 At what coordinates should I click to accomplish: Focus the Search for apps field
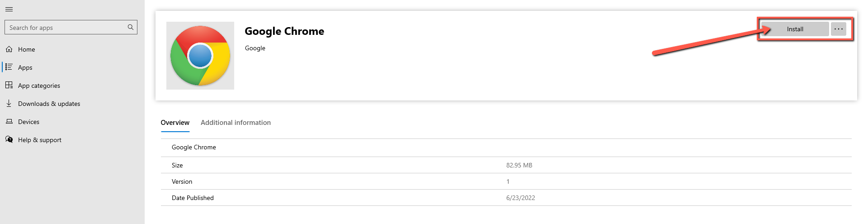(66, 28)
